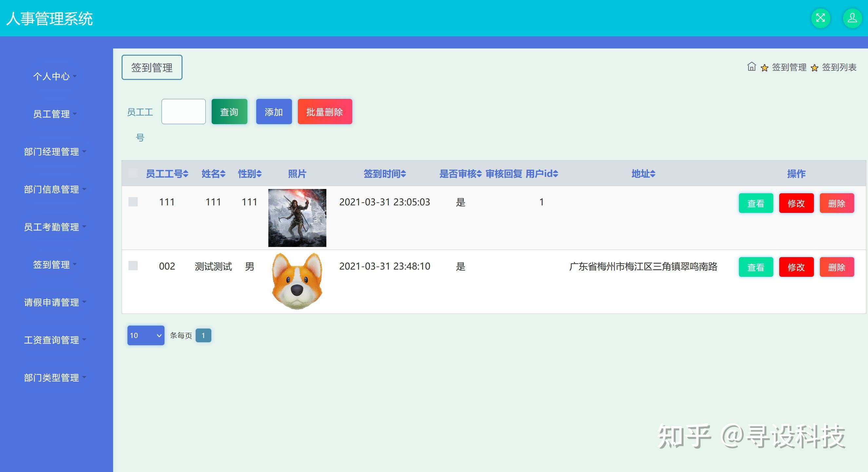Image resolution: width=868 pixels, height=472 pixels.
Task: Click the 员工工号 search input field
Action: [x=183, y=111]
